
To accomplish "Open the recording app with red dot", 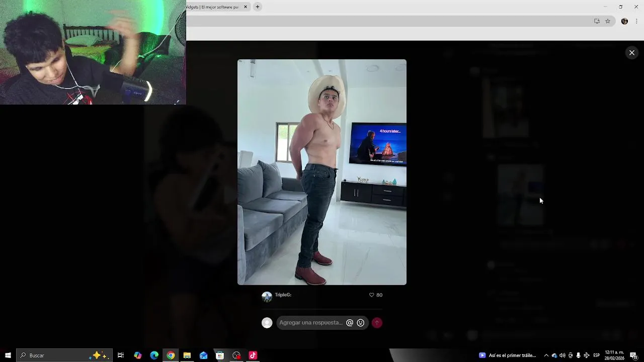I will (x=236, y=355).
